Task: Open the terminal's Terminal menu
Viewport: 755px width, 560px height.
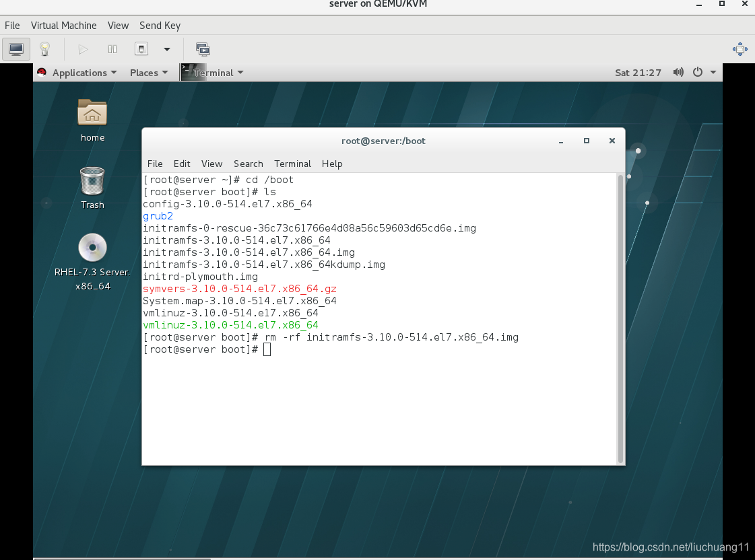Action: tap(293, 164)
